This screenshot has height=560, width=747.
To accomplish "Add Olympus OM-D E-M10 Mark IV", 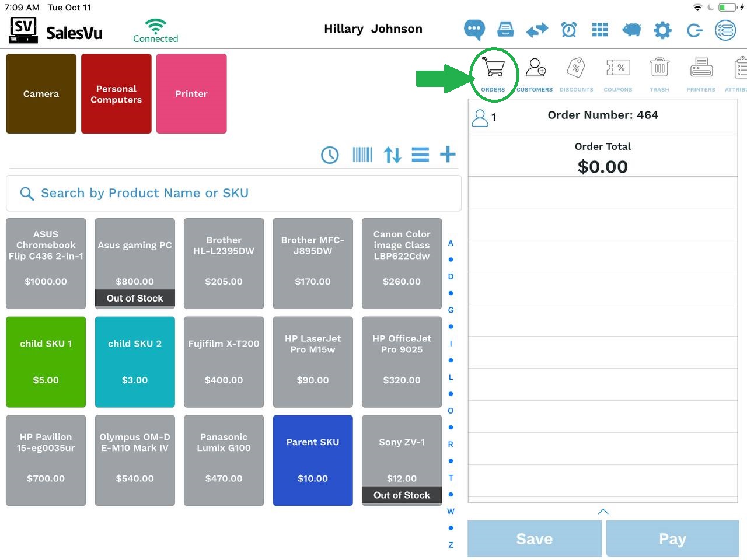I will click(135, 460).
